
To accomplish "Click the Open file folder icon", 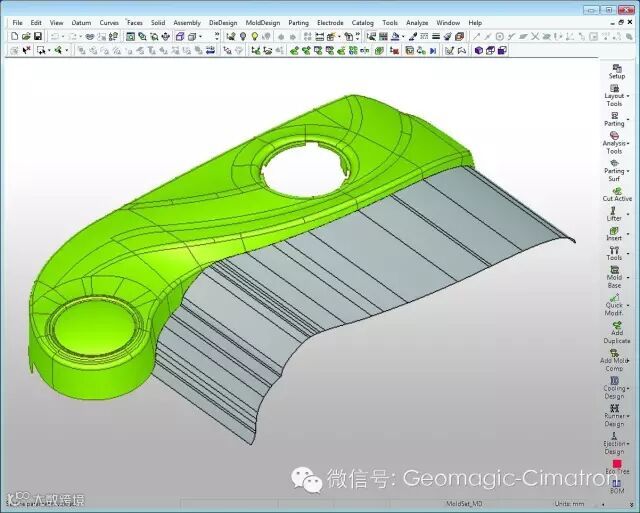I will point(26,36).
